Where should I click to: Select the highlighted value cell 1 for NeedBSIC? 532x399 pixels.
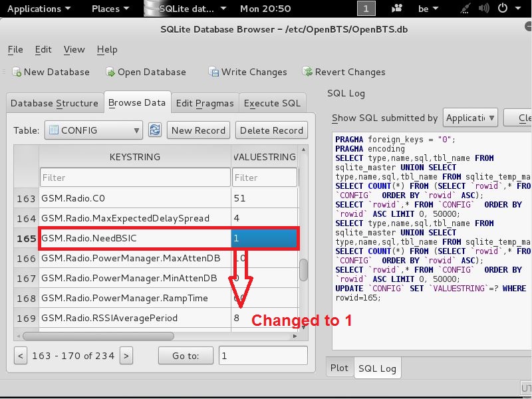click(264, 238)
